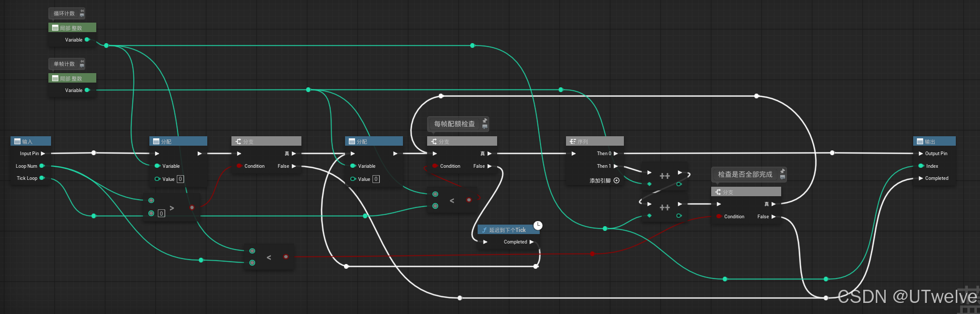Select the 延迟到下个Tick node header
Screen dimensions: 980x314
[x=508, y=230]
